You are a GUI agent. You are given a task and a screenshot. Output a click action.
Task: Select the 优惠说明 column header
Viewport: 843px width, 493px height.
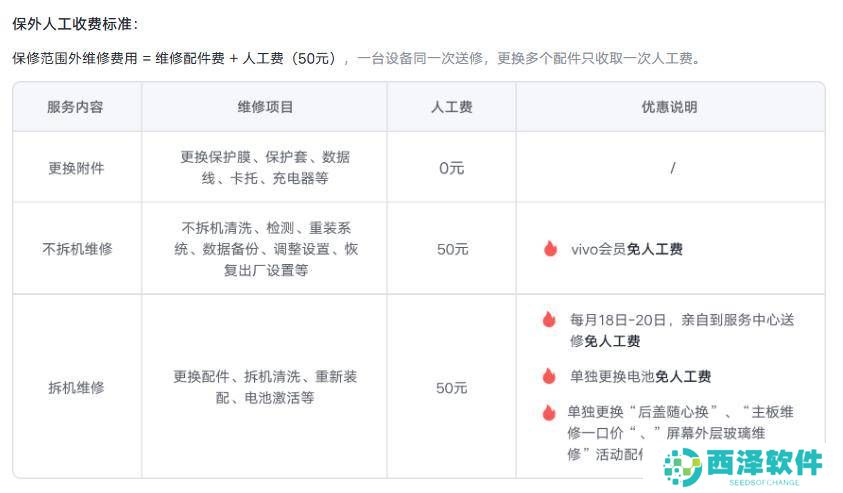click(669, 107)
